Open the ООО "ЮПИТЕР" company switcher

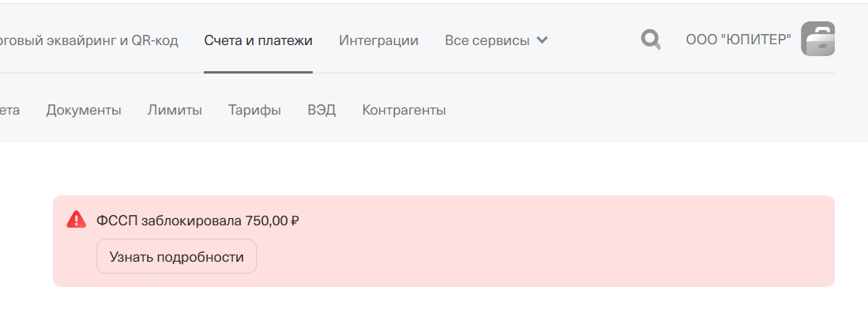pyautogui.click(x=738, y=40)
